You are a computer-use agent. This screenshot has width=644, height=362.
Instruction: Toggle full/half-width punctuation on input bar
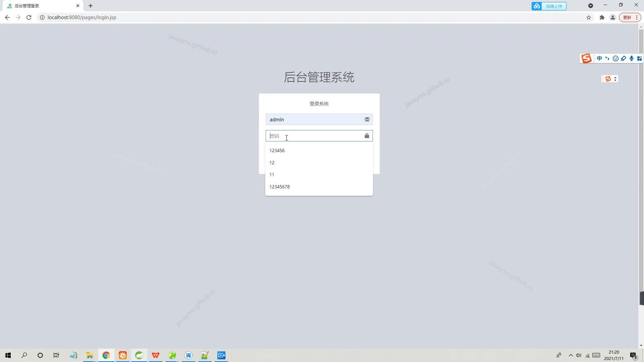(607, 58)
